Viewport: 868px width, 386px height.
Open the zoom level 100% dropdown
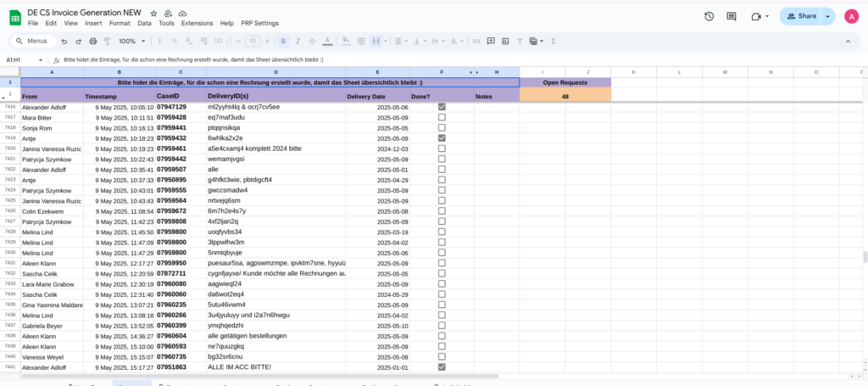point(131,41)
